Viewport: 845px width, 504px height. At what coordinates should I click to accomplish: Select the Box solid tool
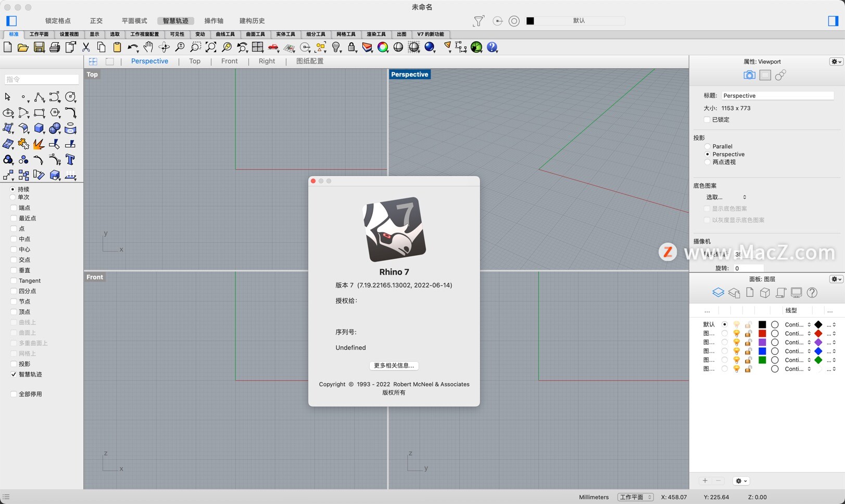(x=39, y=128)
